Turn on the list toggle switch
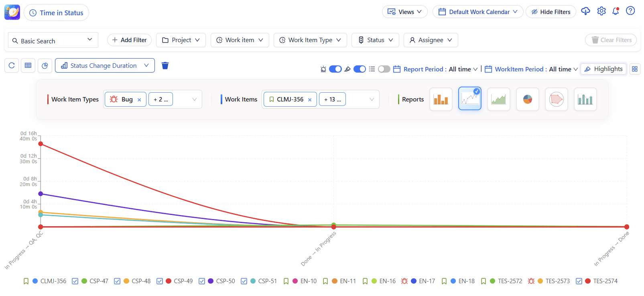This screenshot has width=644, height=296. (x=384, y=69)
